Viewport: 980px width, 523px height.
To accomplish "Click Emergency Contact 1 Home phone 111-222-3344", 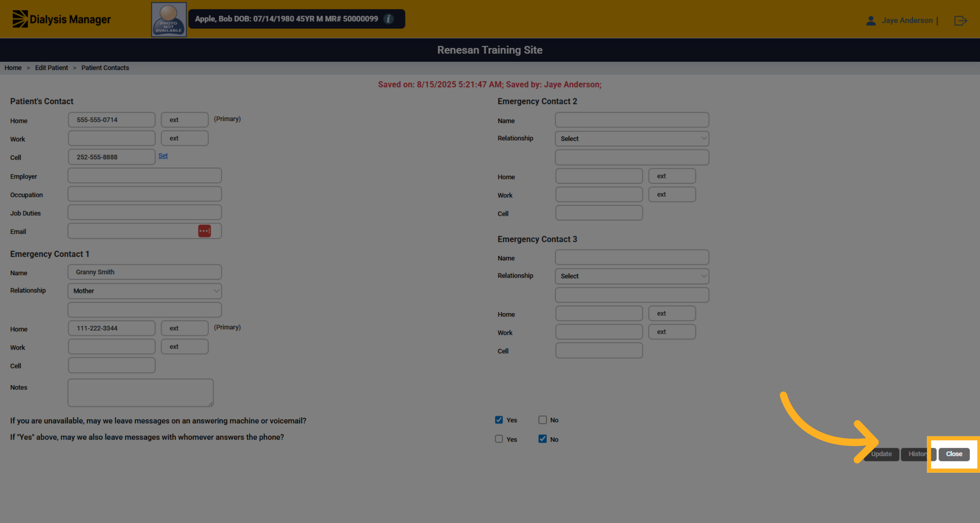I will pos(111,328).
